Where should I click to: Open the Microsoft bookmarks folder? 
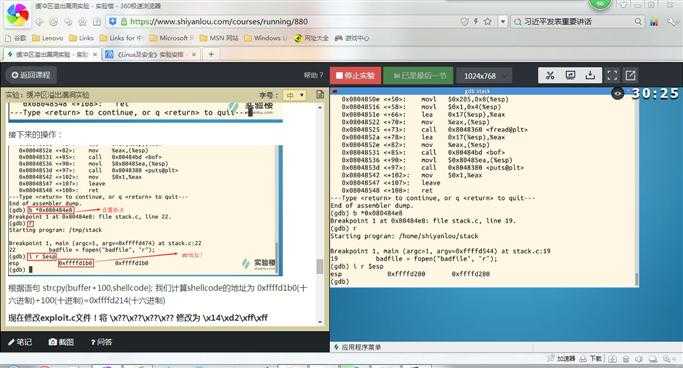[171, 38]
